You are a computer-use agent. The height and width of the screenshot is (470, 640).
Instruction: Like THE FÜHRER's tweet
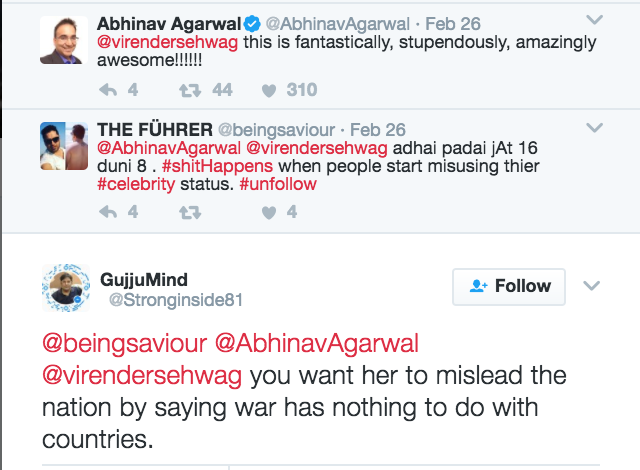pos(268,212)
